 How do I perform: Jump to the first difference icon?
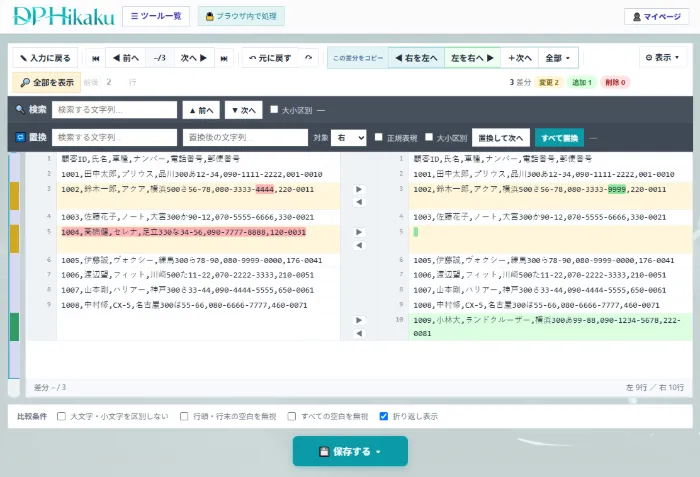pos(96,58)
